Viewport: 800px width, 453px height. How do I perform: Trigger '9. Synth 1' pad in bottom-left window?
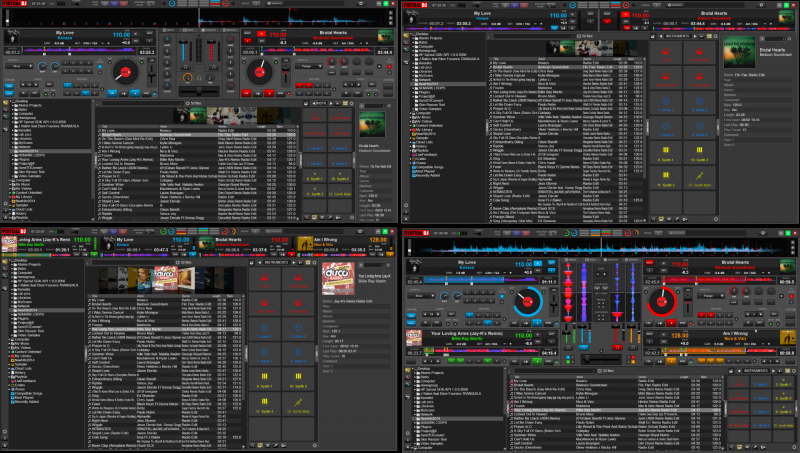264,380
